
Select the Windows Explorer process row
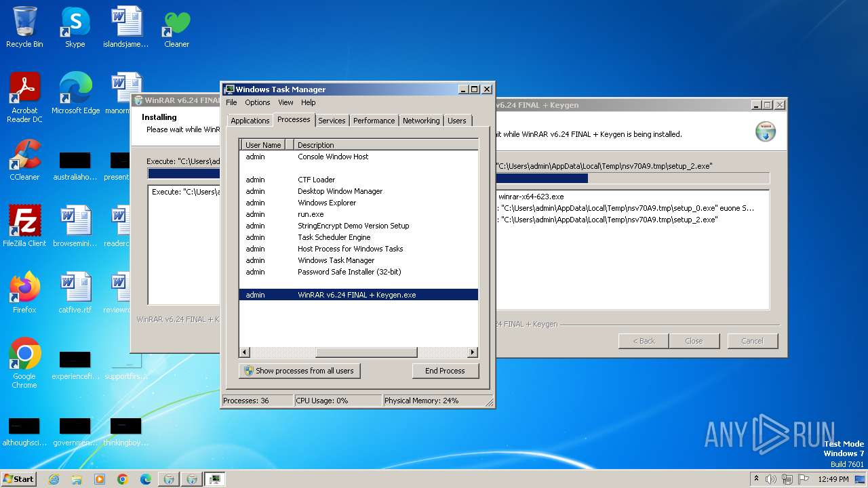(359, 203)
